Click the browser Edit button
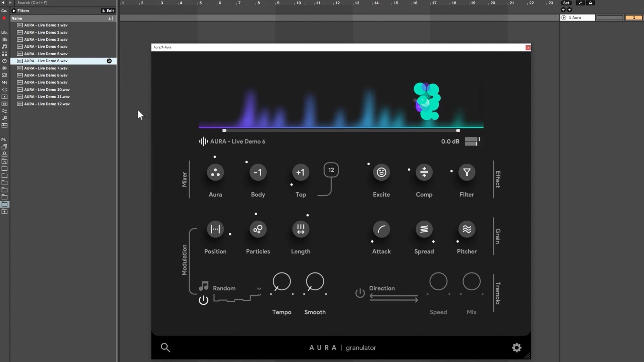 tap(108, 11)
